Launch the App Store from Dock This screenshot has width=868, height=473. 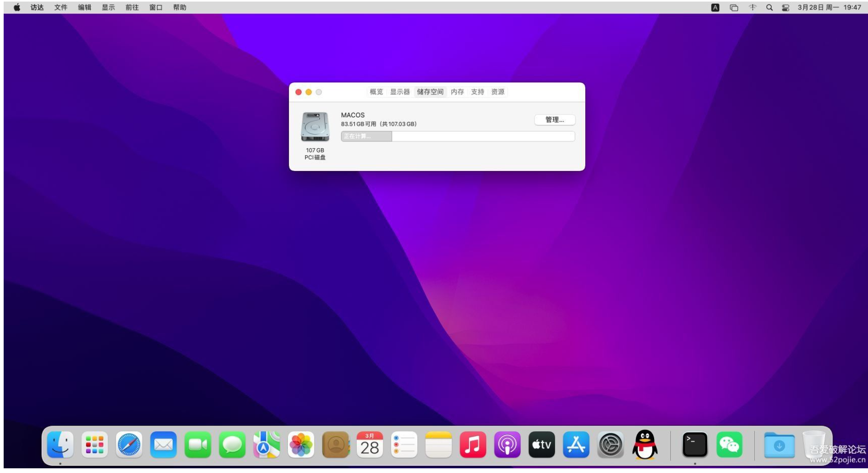tap(576, 445)
